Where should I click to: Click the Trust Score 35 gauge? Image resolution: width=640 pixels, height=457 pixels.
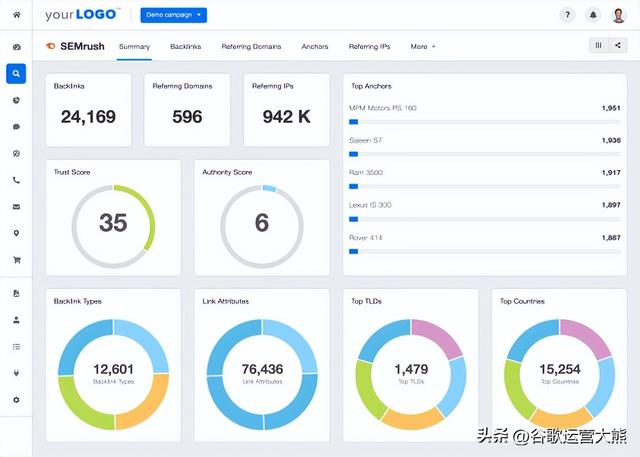point(113,226)
